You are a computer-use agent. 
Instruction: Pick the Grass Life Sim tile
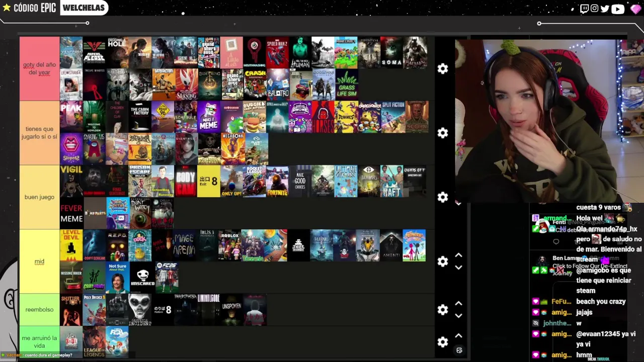346,84
